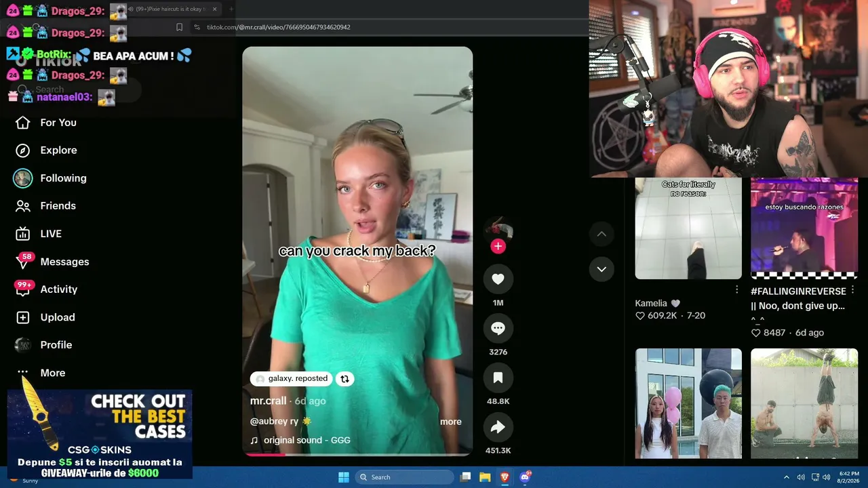Show hidden system tray icons
Screen dimensions: 868x488
click(x=787, y=477)
